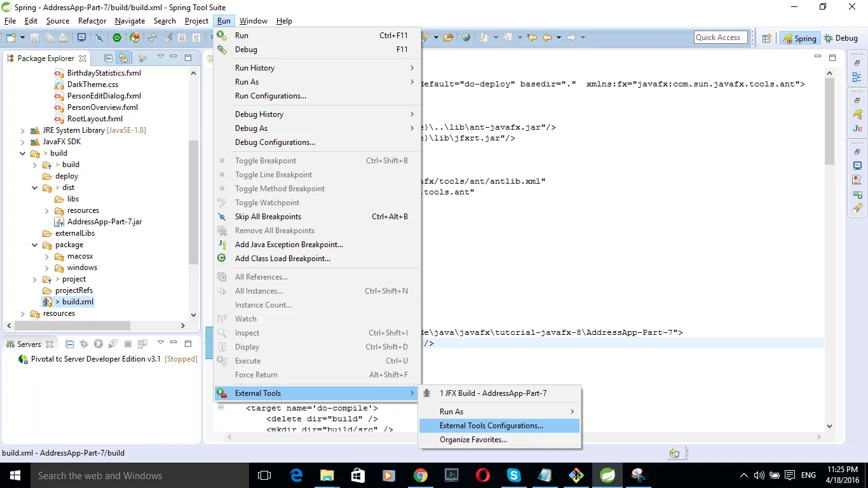Viewport: 868px width, 488px height.
Task: Collapse the package folder
Action: (35, 245)
